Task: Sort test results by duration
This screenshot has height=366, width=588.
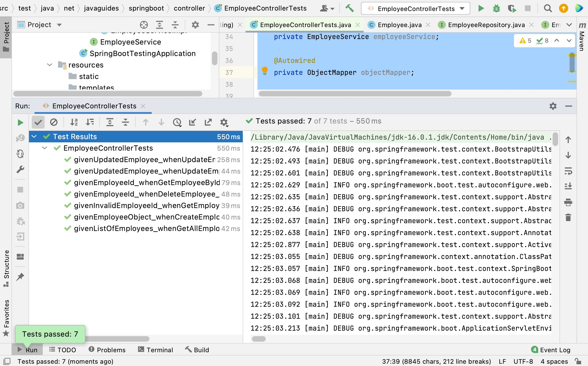Action: point(90,122)
